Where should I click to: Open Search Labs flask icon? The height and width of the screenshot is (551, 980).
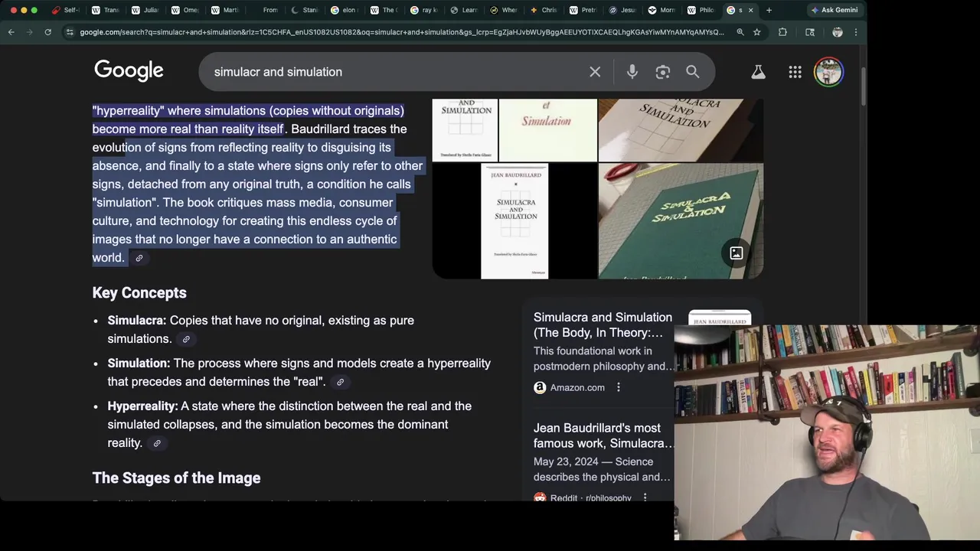[758, 72]
